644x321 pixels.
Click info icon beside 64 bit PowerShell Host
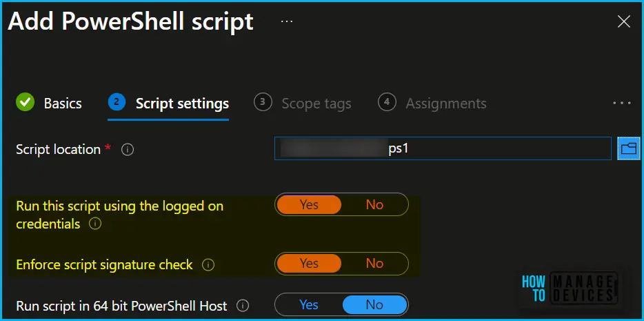point(243,306)
